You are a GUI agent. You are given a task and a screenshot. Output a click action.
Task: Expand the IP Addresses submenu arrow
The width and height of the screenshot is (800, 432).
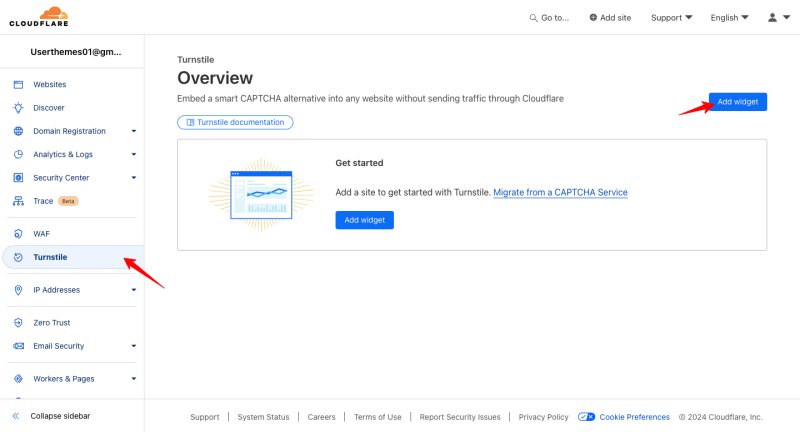[x=134, y=290]
